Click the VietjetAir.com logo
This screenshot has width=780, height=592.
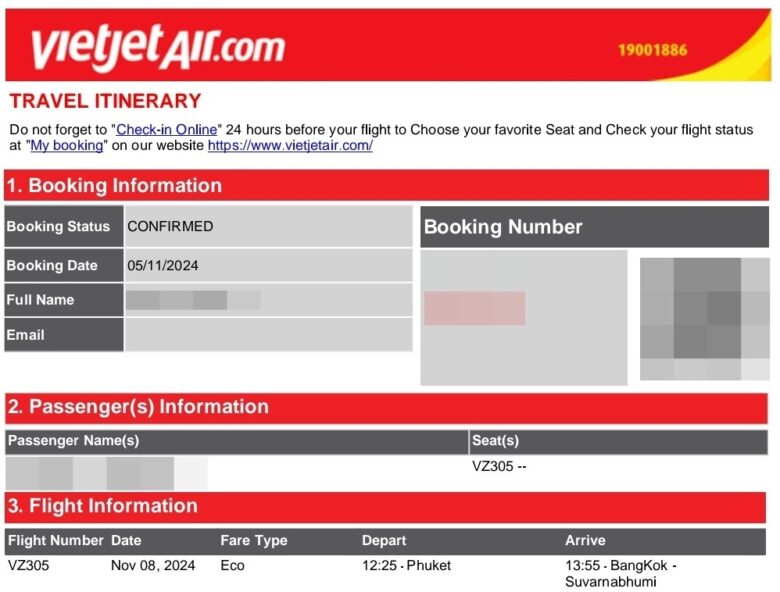(x=158, y=47)
